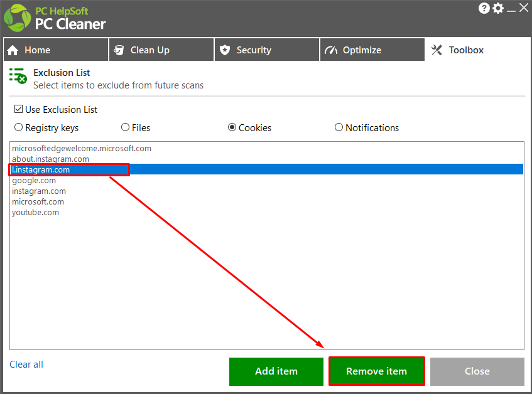The image size is (532, 394).
Task: Select about.instagram.com in the list
Action: [266, 159]
